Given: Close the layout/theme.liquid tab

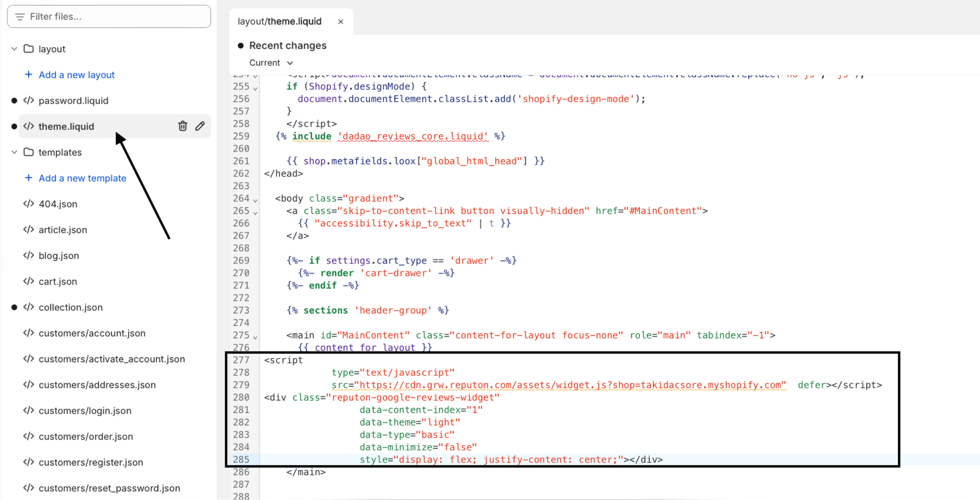Looking at the screenshot, I should coord(340,22).
